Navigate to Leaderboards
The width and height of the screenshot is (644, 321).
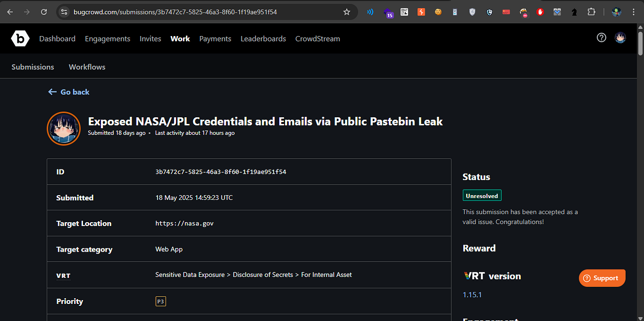click(263, 38)
